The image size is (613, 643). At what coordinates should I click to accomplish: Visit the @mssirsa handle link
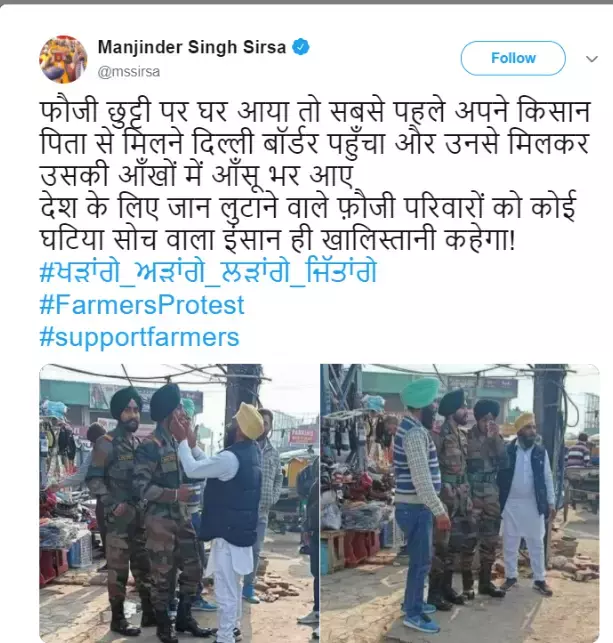click(129, 72)
